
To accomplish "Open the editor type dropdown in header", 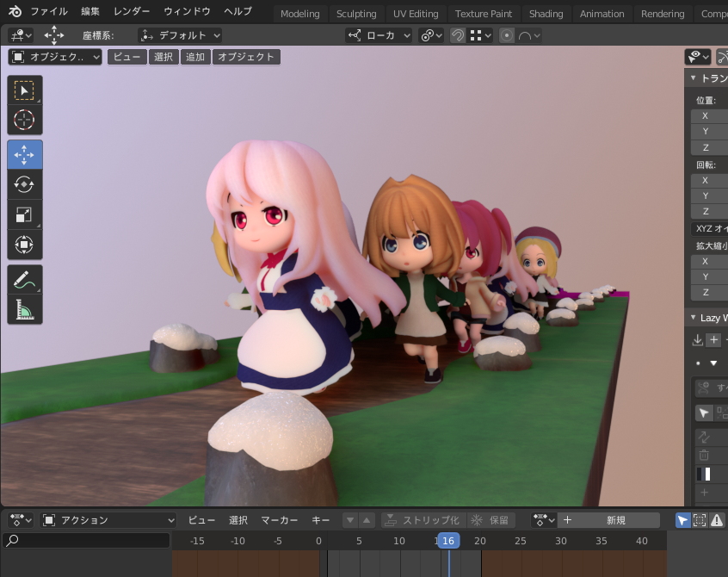I will (22, 35).
